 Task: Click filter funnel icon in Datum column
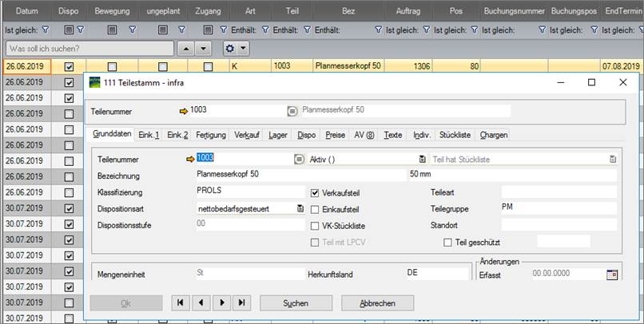[x=45, y=30]
